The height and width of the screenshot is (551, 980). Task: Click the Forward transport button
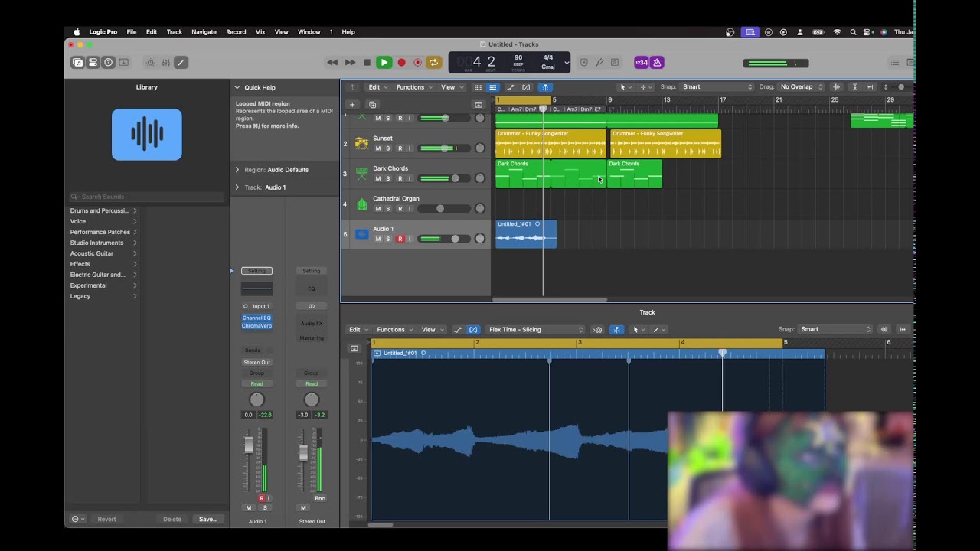coord(350,63)
